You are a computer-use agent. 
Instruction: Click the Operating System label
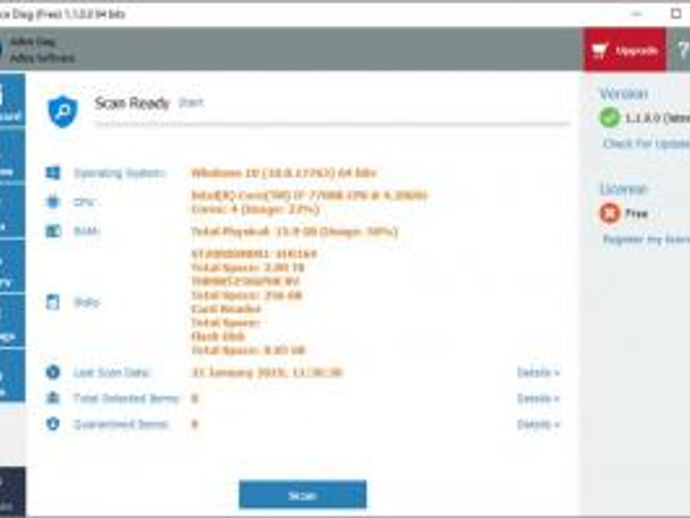(119, 173)
